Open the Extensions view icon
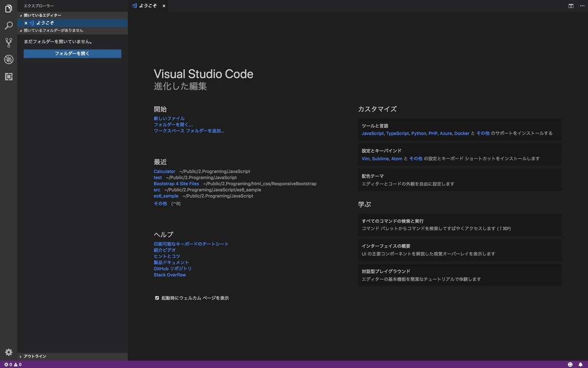The image size is (588, 368). click(8, 77)
